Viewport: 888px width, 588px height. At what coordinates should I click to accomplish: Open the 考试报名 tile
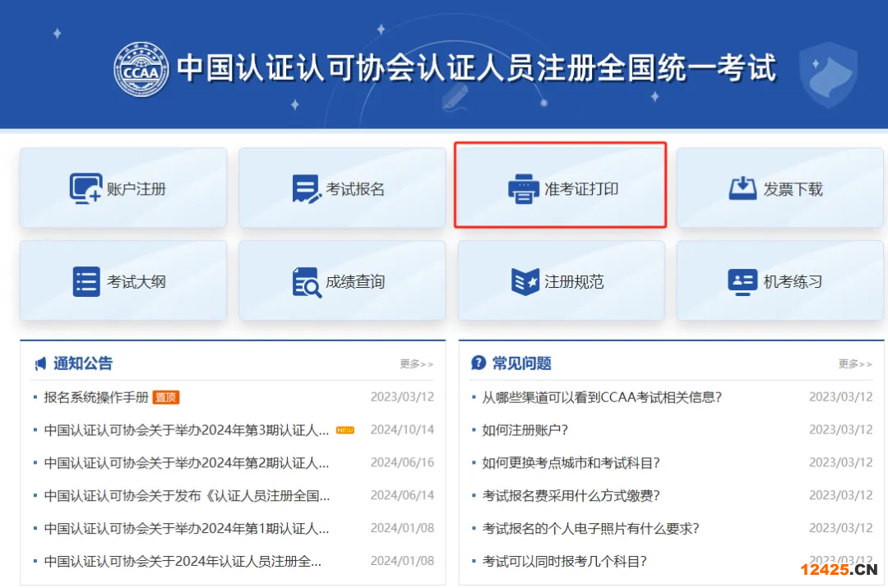coord(342,188)
